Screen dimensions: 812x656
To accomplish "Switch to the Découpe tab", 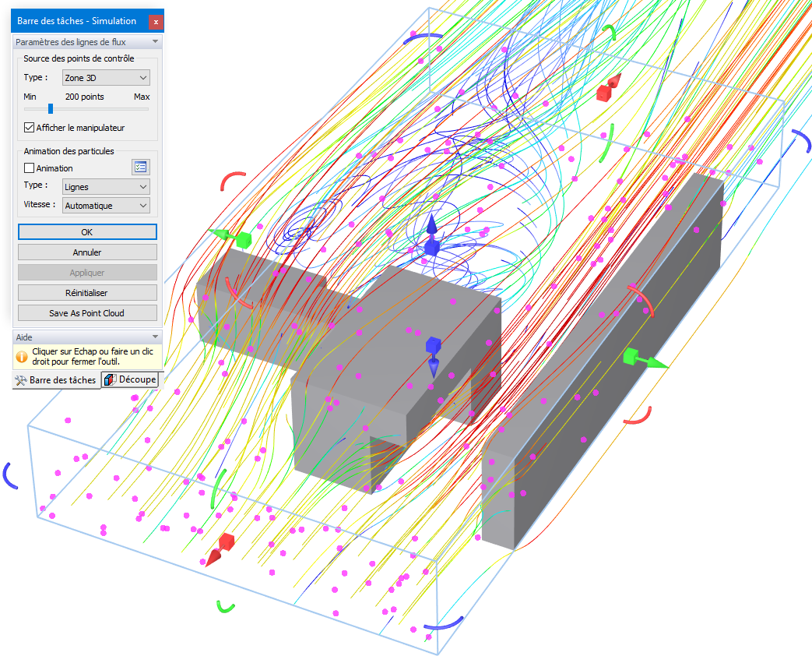I will (132, 380).
